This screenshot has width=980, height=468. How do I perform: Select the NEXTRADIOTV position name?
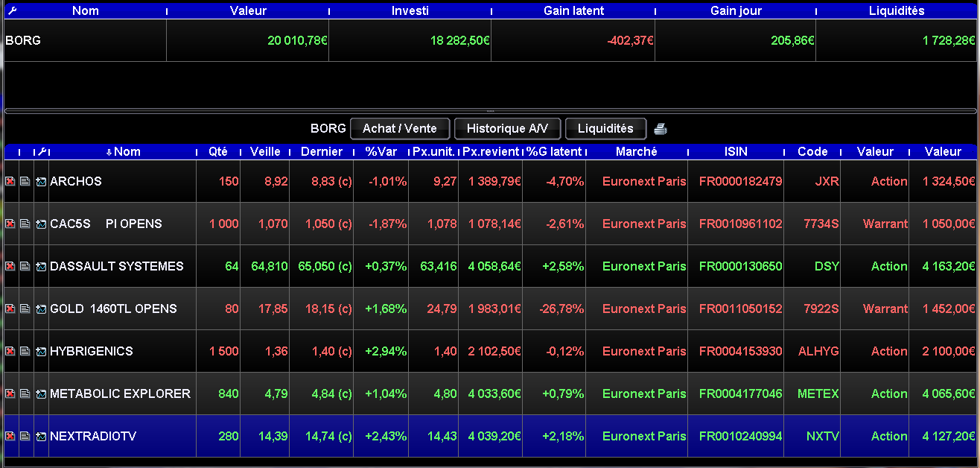pos(93,436)
